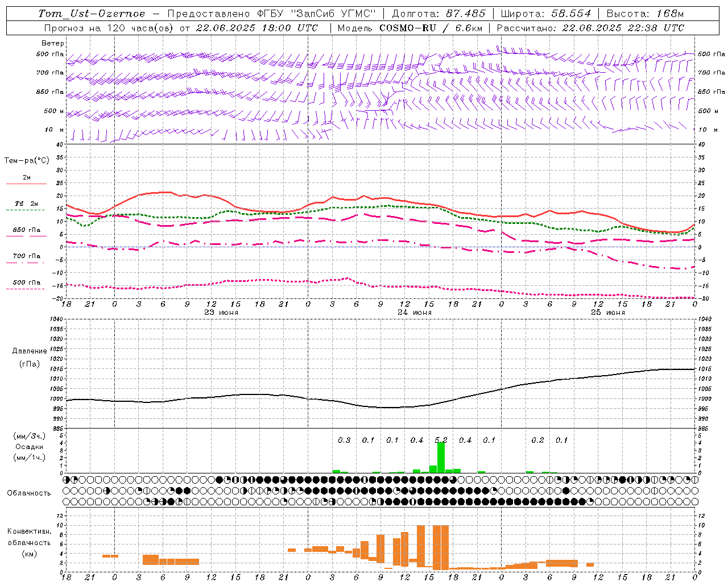Select the latitude value Широта: 58.554

point(545,14)
